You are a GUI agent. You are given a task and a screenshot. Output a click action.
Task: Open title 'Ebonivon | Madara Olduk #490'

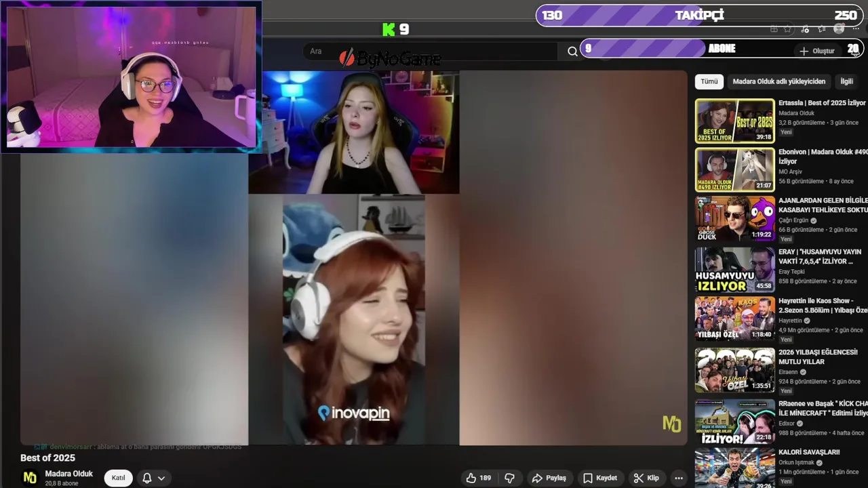(823, 157)
